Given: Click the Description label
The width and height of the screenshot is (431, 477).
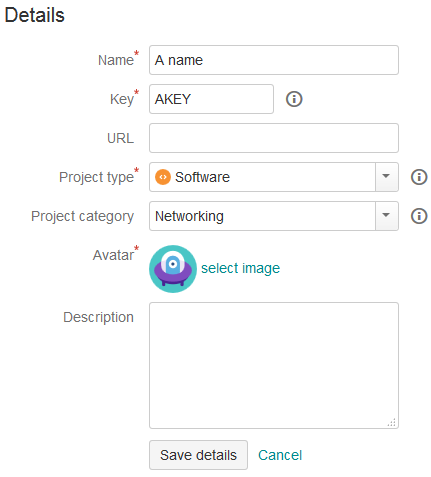Looking at the screenshot, I should click(x=98, y=317).
